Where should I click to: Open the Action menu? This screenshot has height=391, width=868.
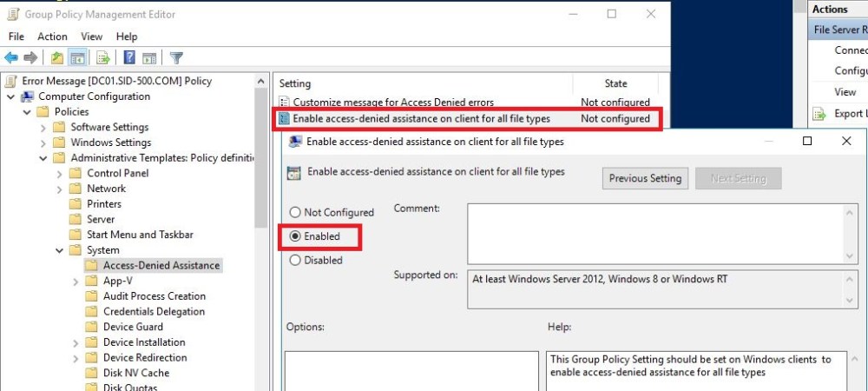pos(52,36)
